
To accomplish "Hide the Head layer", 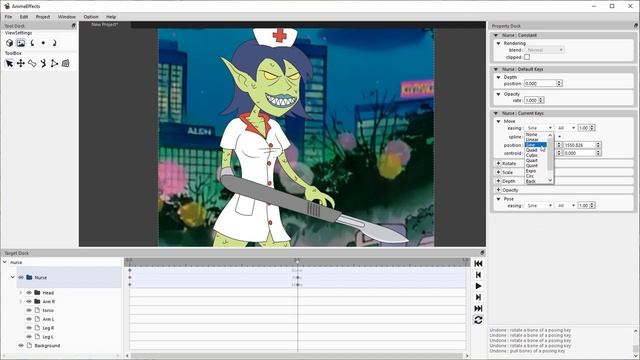I will click(29, 293).
